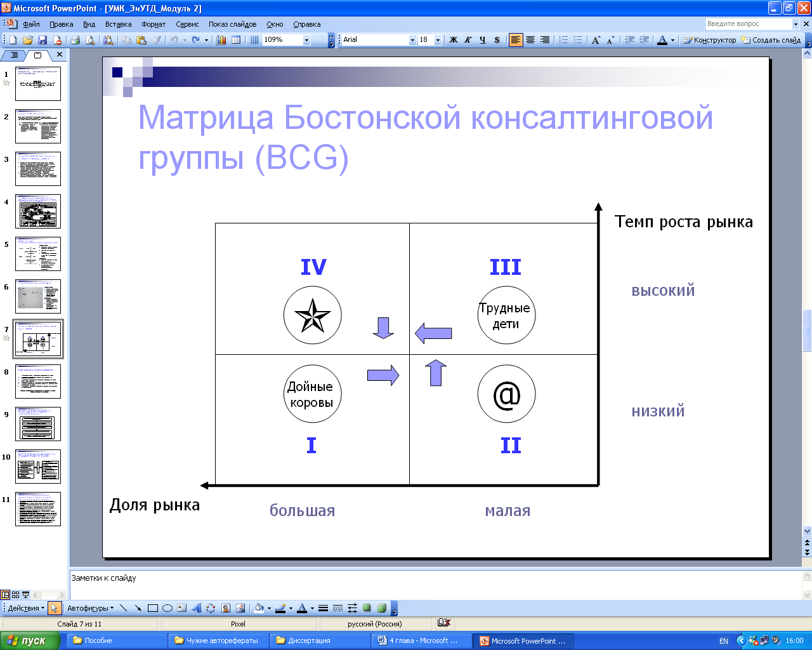This screenshot has height=650, width=812.
Task: Toggle align left
Action: click(516, 40)
